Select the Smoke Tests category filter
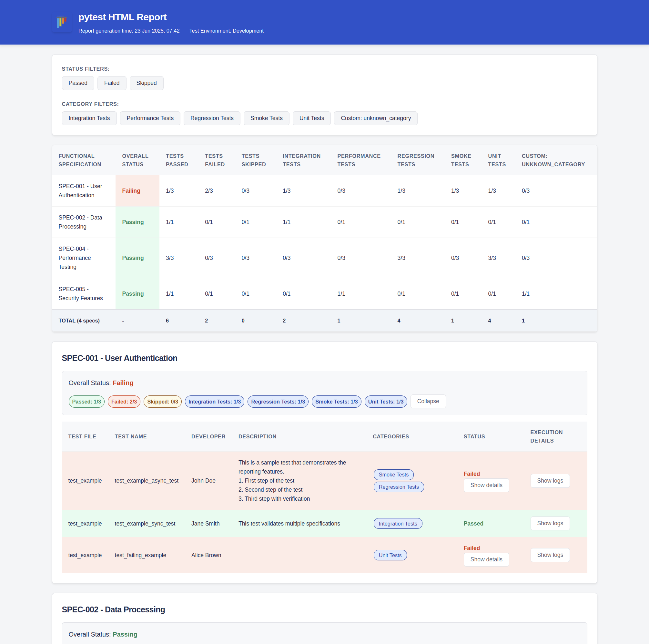The image size is (649, 644). (x=266, y=118)
